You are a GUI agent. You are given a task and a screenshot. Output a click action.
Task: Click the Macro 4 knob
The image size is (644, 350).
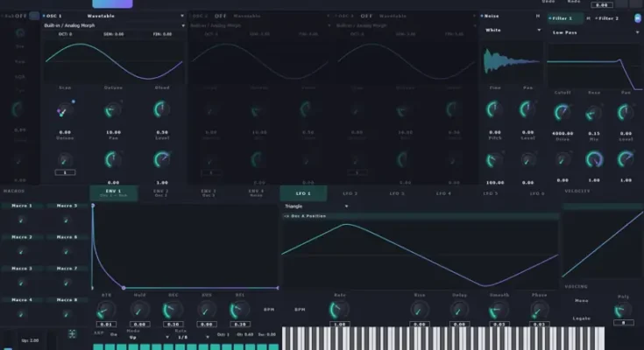click(21, 314)
